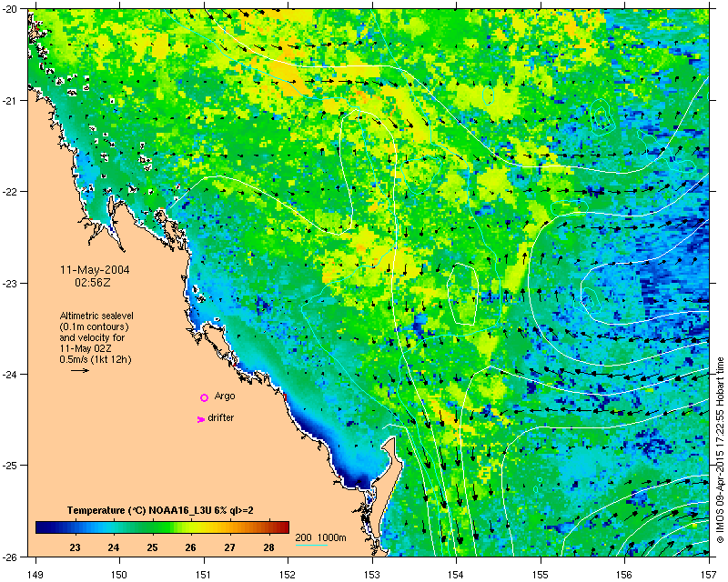The width and height of the screenshot is (728, 582).
Task: Click the magenta drifter marker in legend
Action: 201,419
